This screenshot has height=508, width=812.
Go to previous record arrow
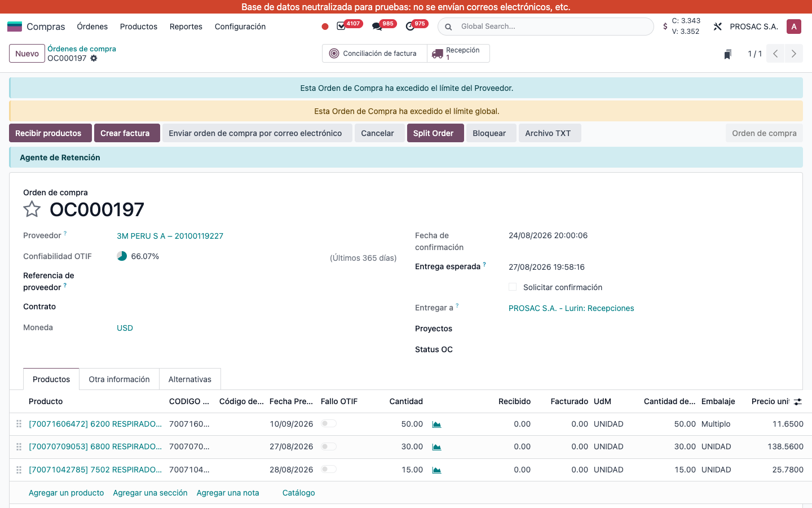point(775,54)
